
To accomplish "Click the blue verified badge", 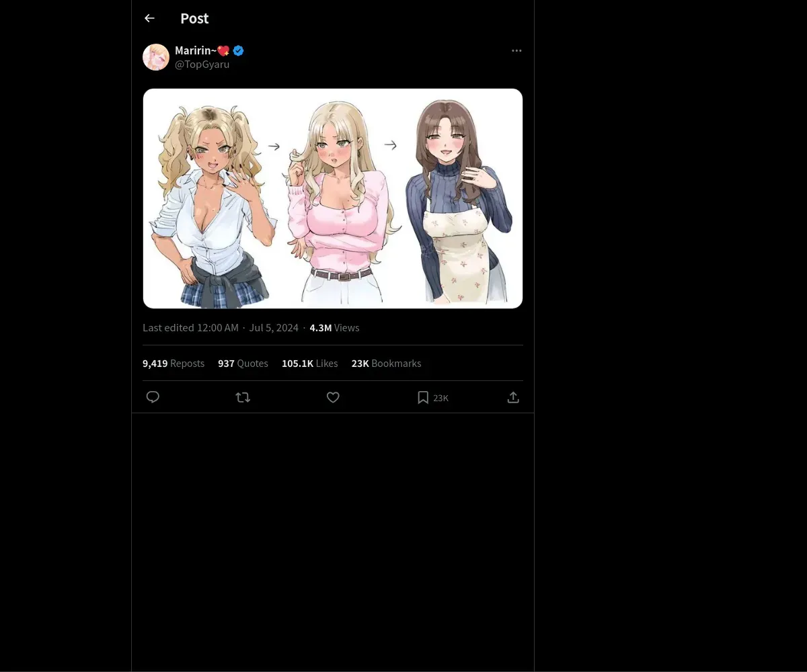I will pos(239,50).
